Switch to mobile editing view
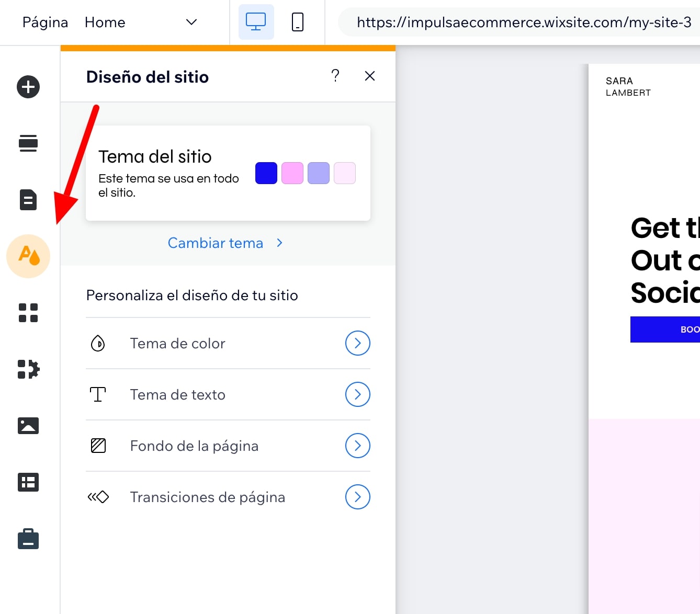 tap(298, 22)
